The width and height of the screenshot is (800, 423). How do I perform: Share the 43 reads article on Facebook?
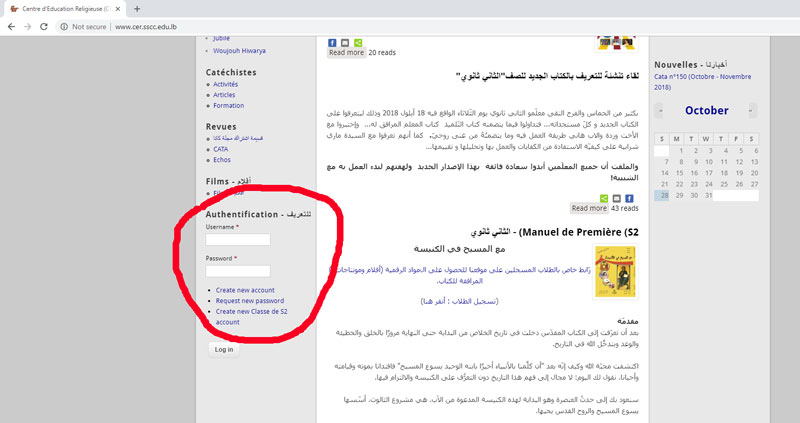(629, 198)
